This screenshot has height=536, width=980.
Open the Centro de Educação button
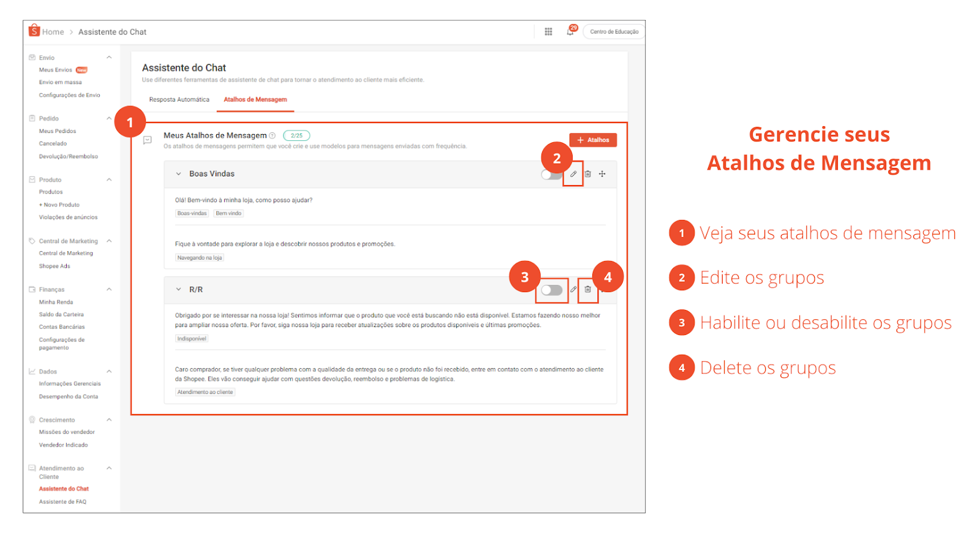[614, 32]
